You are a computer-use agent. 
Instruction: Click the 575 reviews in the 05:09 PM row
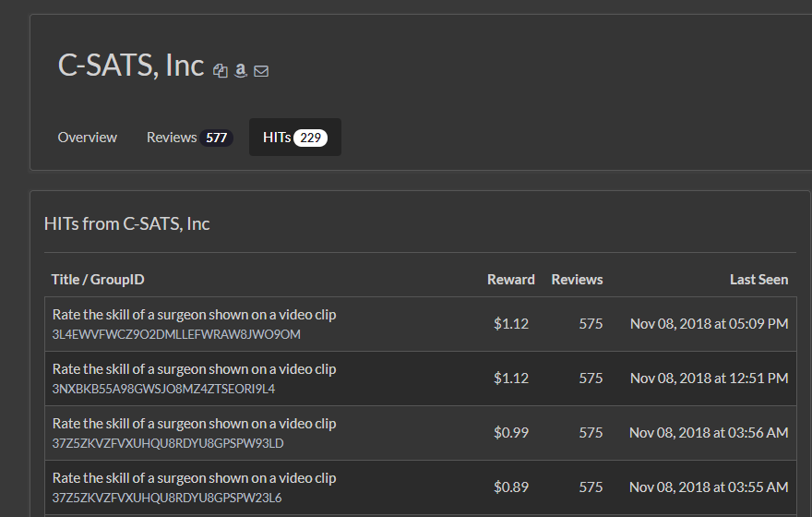pyautogui.click(x=591, y=324)
